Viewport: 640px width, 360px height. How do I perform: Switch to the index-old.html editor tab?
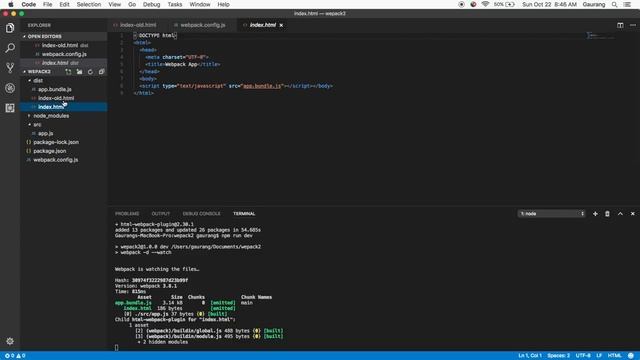pos(138,25)
